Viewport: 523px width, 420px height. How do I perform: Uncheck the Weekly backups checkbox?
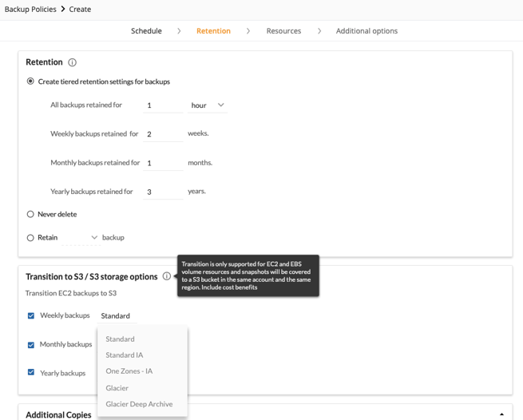tap(31, 315)
